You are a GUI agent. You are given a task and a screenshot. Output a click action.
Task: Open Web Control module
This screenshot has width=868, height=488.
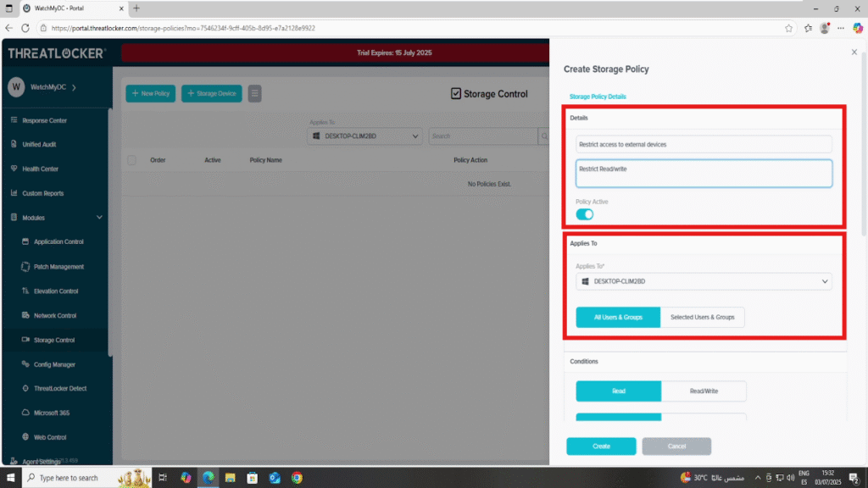click(x=50, y=437)
